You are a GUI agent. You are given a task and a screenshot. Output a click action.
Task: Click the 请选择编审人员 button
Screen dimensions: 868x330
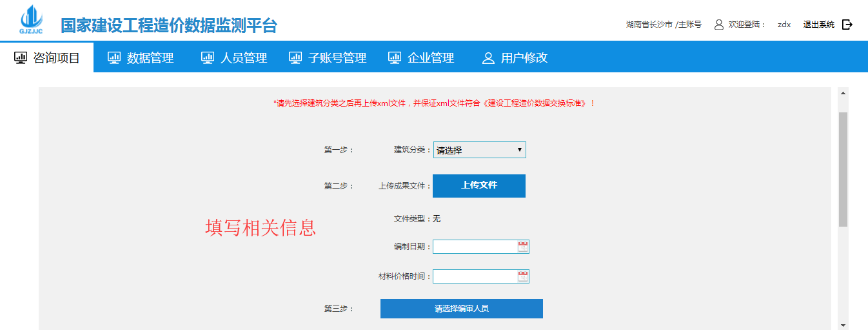[461, 309]
